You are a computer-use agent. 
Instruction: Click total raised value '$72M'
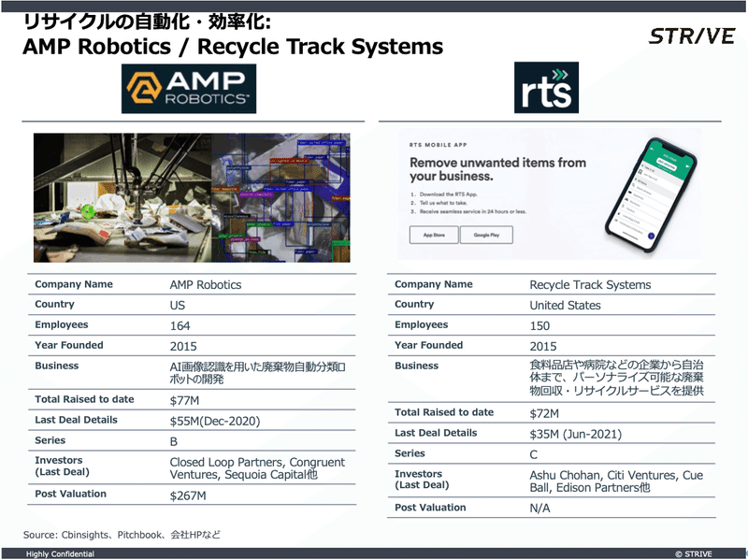[544, 413]
